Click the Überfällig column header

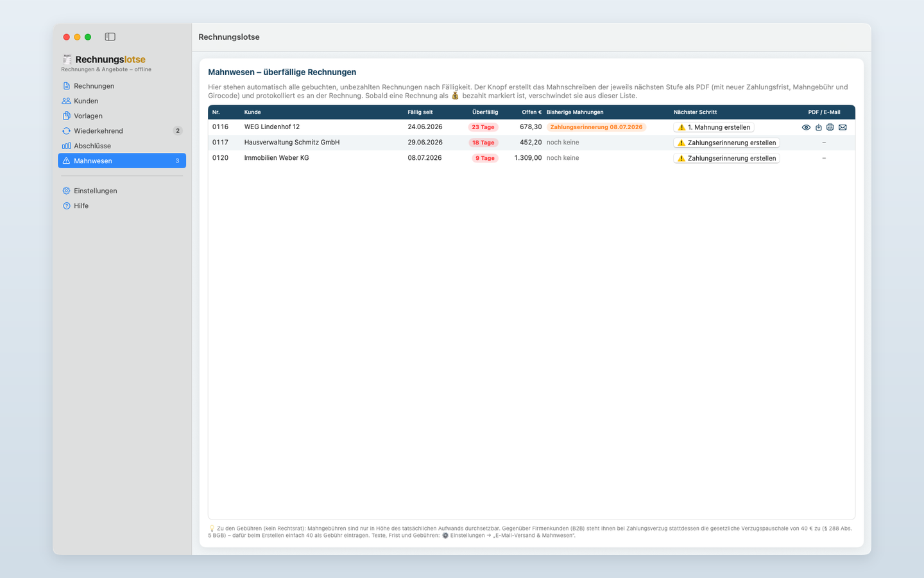[485, 112]
